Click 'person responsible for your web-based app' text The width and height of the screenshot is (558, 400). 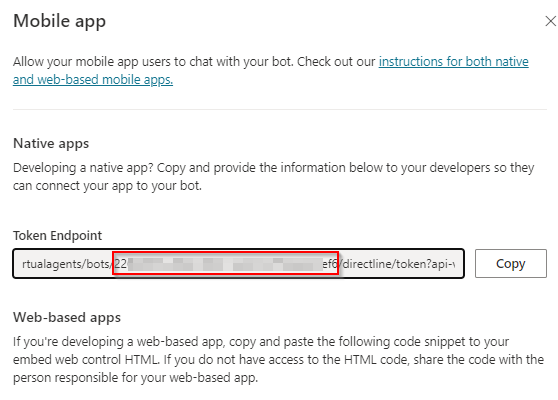pos(135,378)
